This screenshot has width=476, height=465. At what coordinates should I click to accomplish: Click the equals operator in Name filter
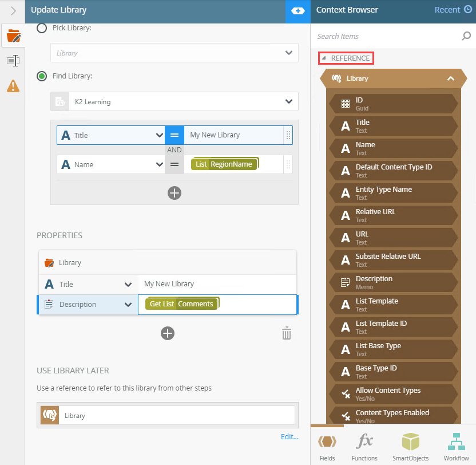[x=174, y=164]
